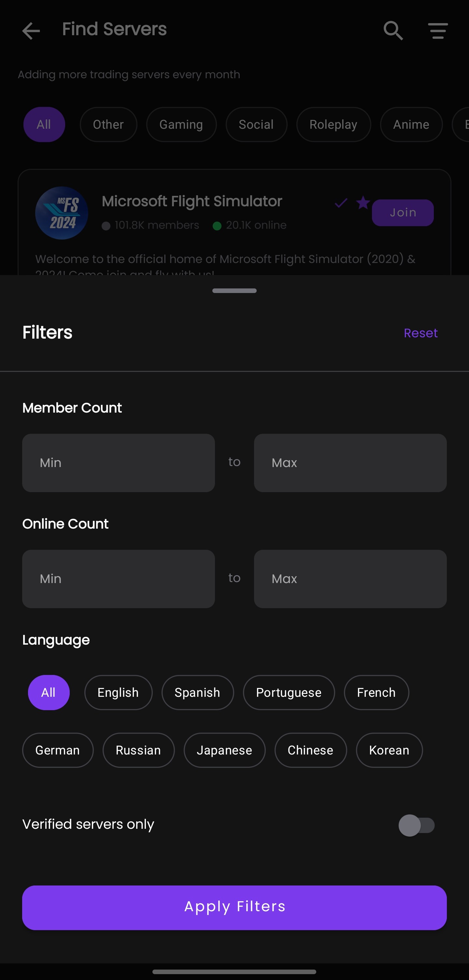Image resolution: width=469 pixels, height=980 pixels.
Task: Enable the Verified servers only toggle
Action: (417, 825)
